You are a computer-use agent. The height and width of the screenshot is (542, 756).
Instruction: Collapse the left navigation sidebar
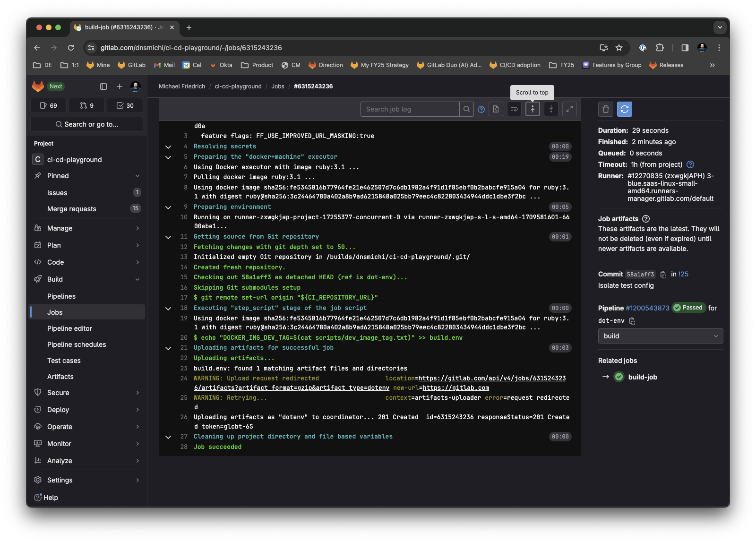coord(103,86)
